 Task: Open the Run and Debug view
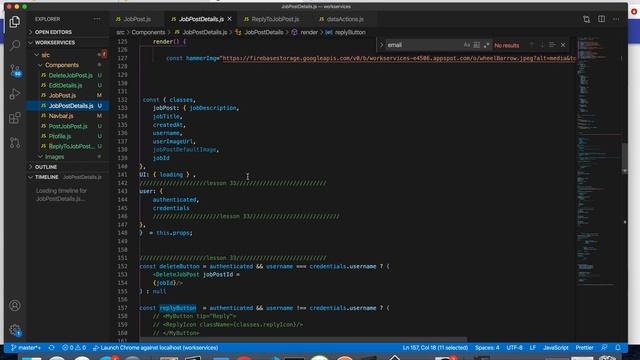coord(15,94)
